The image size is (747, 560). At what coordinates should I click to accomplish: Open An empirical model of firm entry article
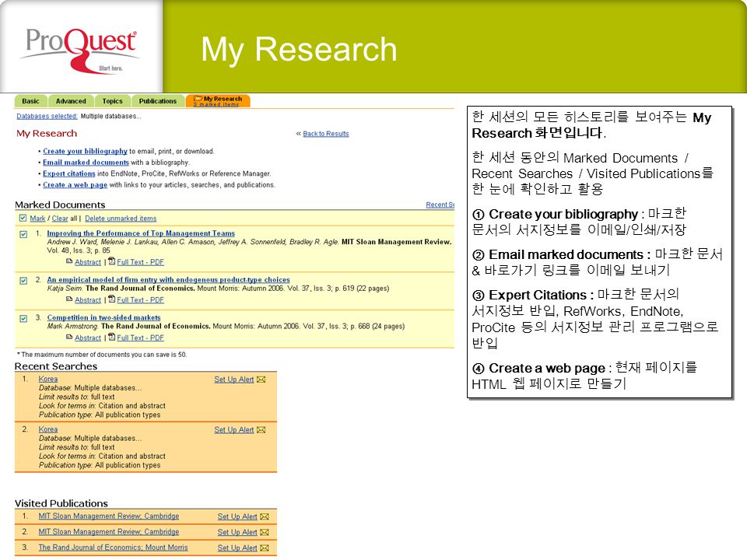click(168, 279)
